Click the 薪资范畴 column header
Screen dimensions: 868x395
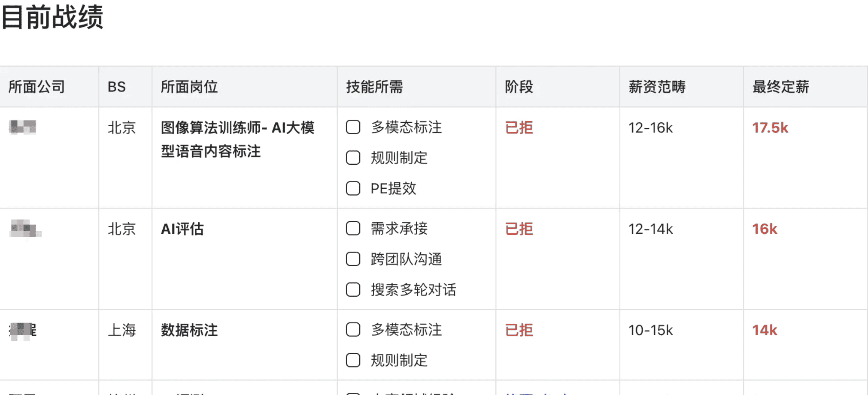point(657,87)
